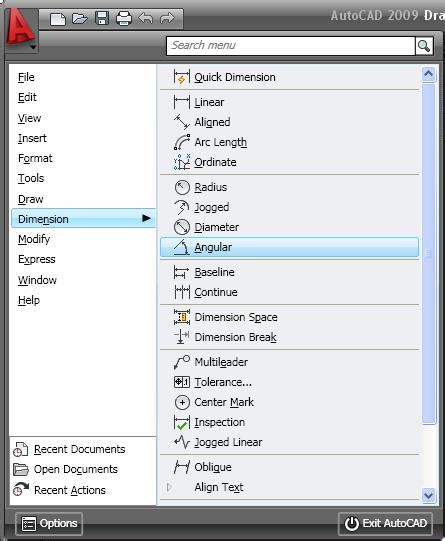Open the Window menu
The image size is (445, 541).
pyautogui.click(x=37, y=280)
